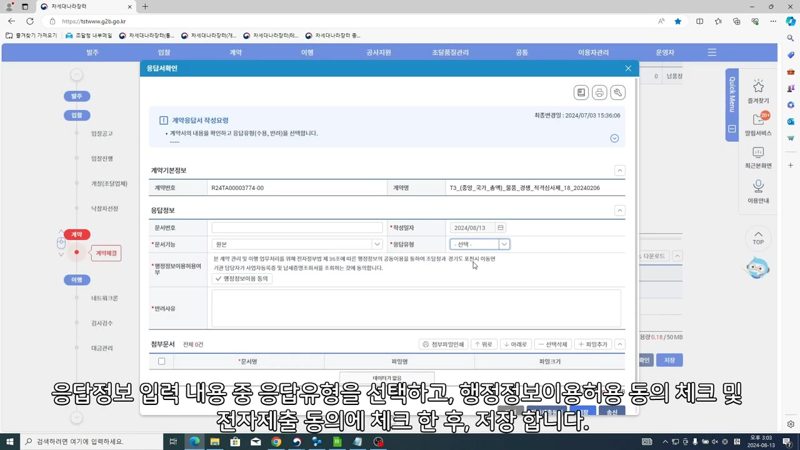Click the layout view icon left of print
800x450 pixels.
coord(581,92)
